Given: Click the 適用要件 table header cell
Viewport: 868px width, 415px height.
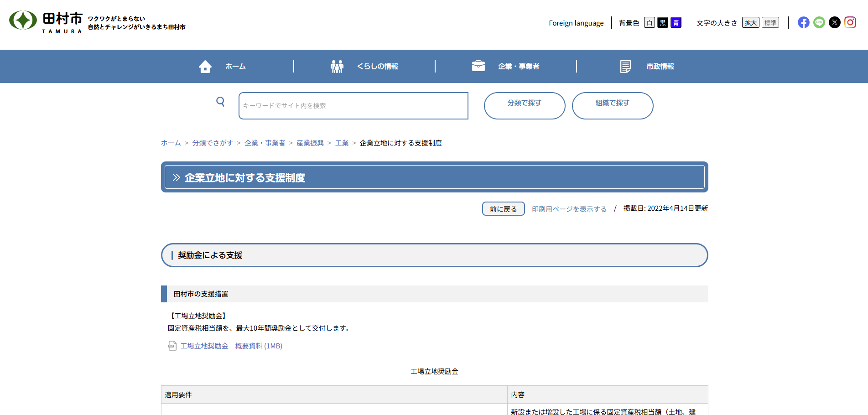Looking at the screenshot, I should point(334,395).
